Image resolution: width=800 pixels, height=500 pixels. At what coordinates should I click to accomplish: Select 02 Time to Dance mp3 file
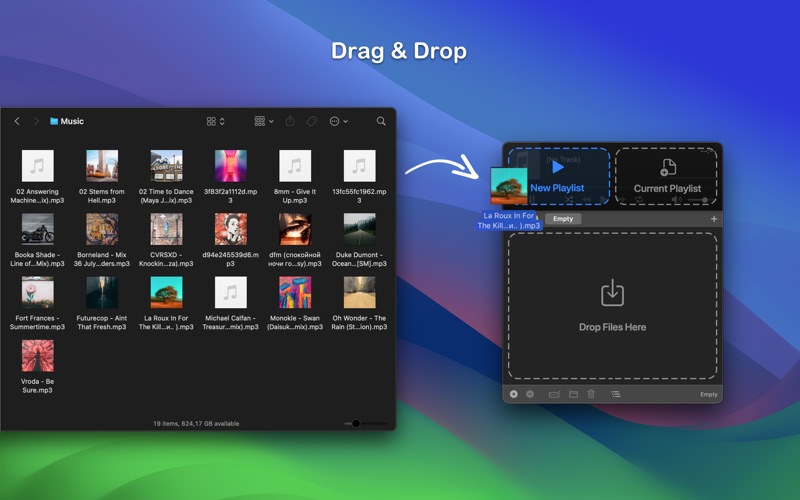166,177
